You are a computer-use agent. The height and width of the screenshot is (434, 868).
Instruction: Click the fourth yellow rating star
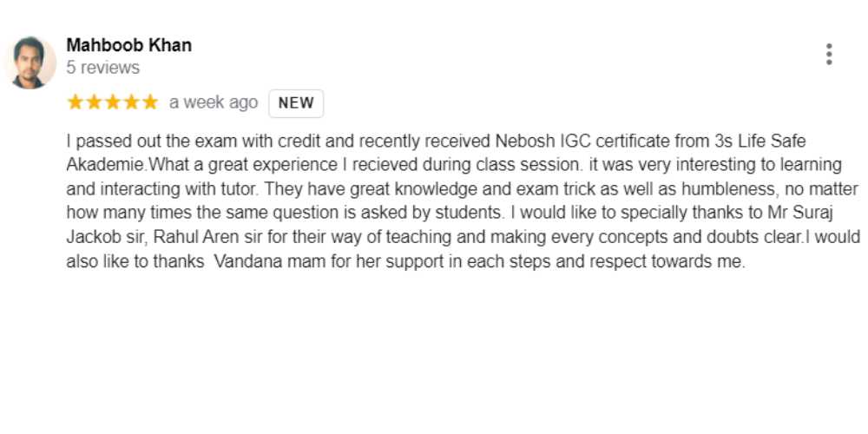[x=132, y=102]
